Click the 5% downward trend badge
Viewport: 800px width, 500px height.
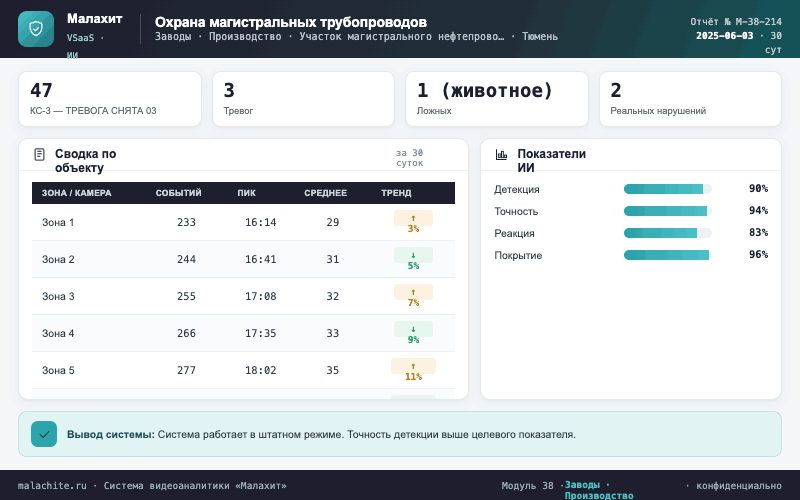pos(413,260)
